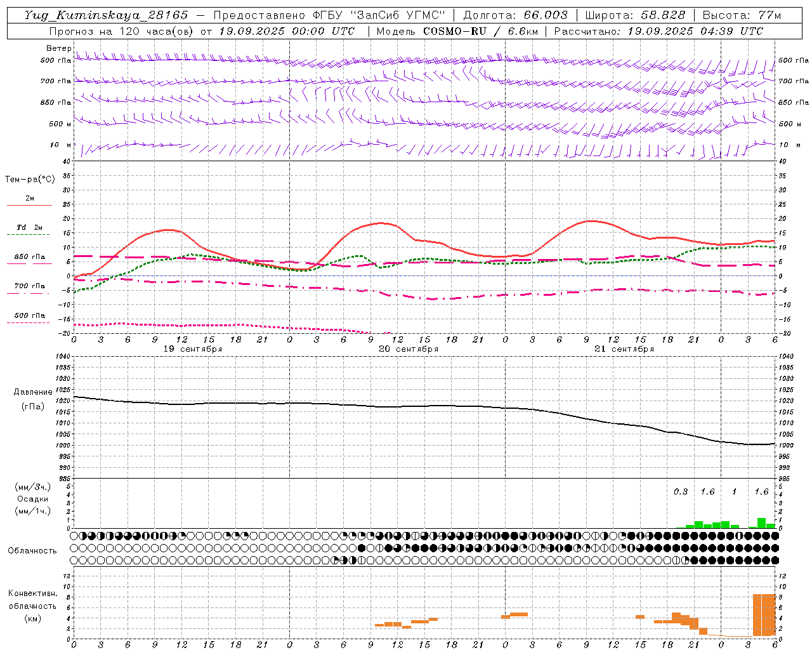Click the 'Осадки' precipitation label
This screenshot has height=650, width=812.
point(33,499)
